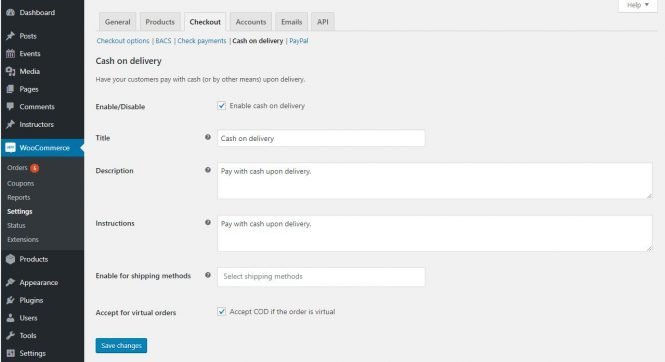Click the help tip icon beside Title
The image size is (665, 362).
coord(208,137)
